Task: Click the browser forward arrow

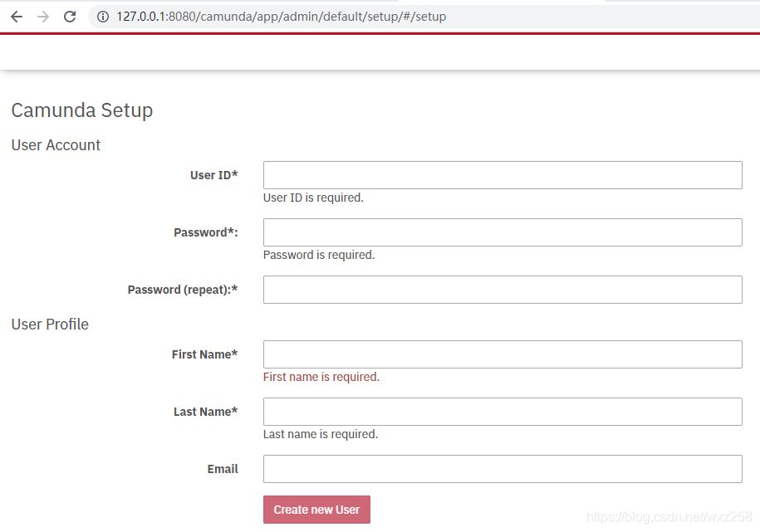Action: point(43,17)
